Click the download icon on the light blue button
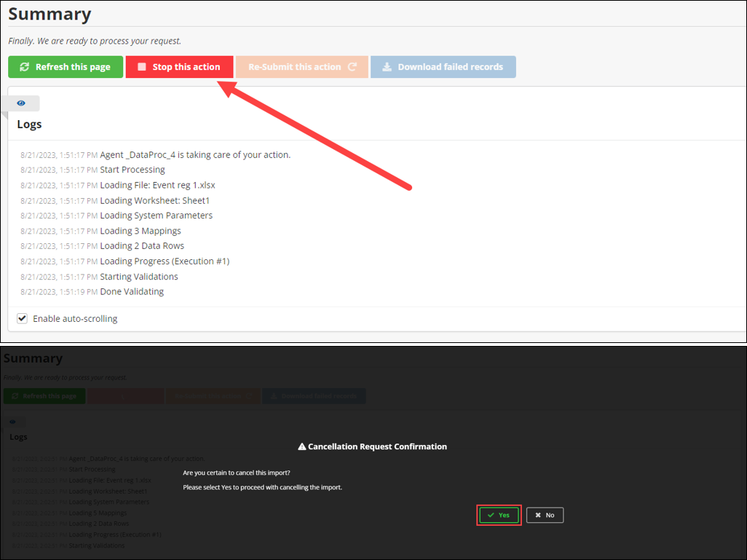Screen dimensions: 747x560 (x=387, y=67)
